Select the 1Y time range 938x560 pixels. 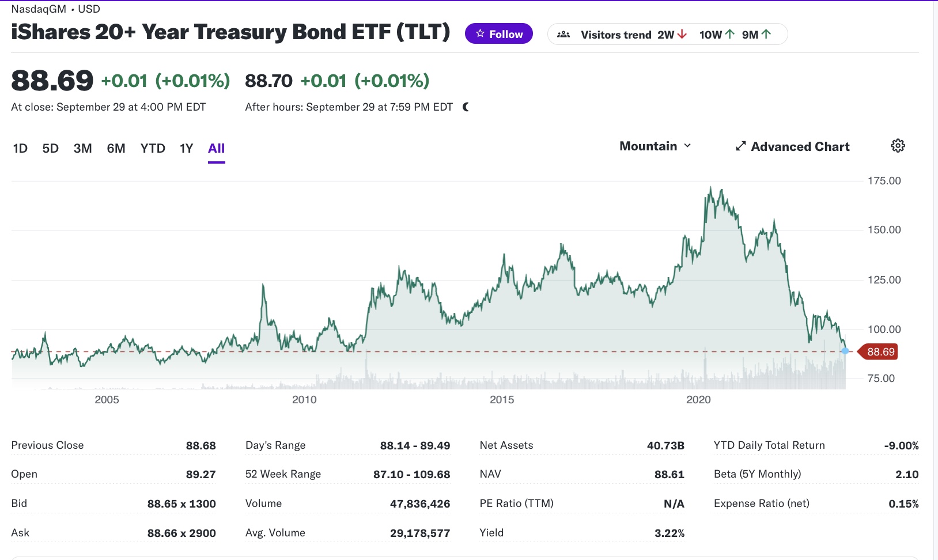coord(186,149)
